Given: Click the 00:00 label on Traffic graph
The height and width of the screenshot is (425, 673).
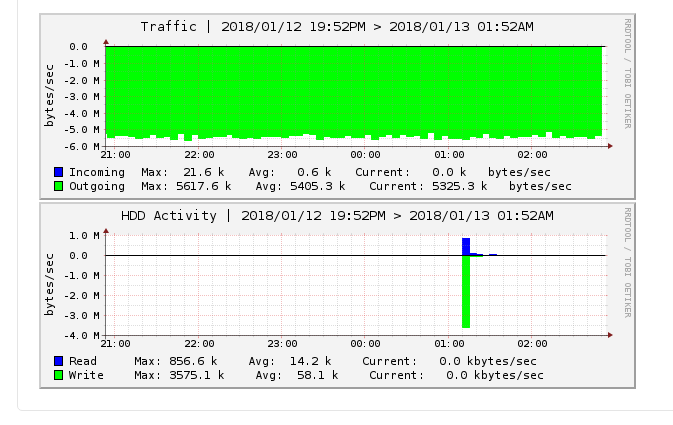Looking at the screenshot, I should tap(365, 155).
